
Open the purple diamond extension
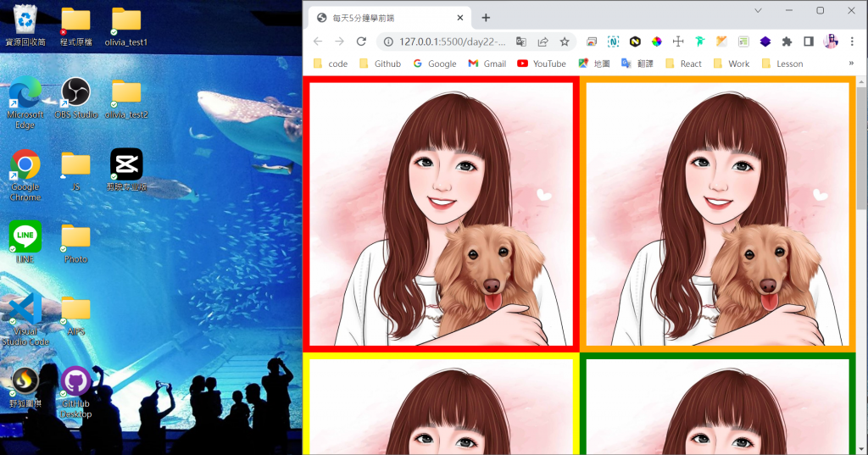[765, 42]
